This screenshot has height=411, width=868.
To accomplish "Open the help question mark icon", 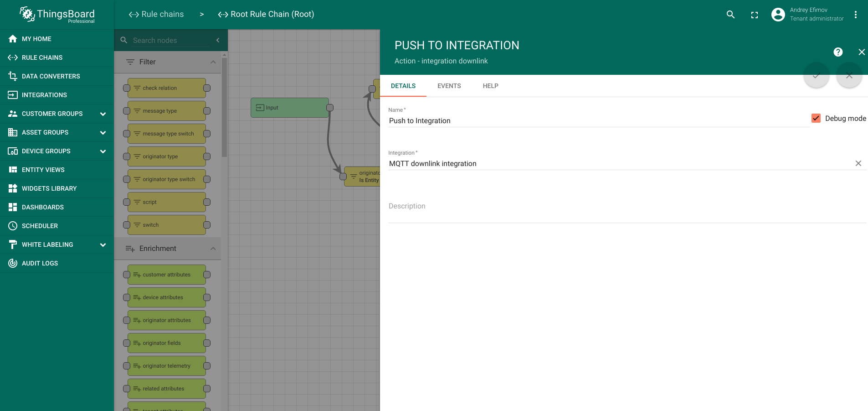I will pos(838,52).
